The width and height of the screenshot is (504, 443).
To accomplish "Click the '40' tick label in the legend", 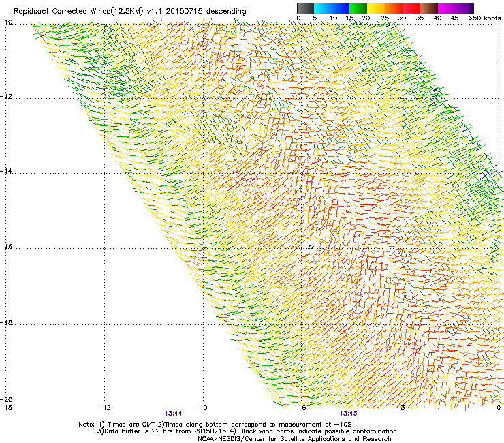I will pyautogui.click(x=437, y=18).
